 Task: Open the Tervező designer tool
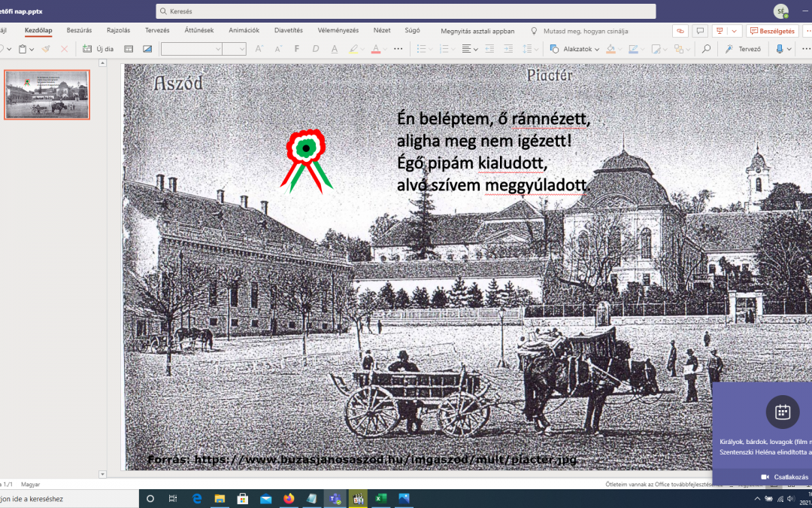[x=743, y=49]
